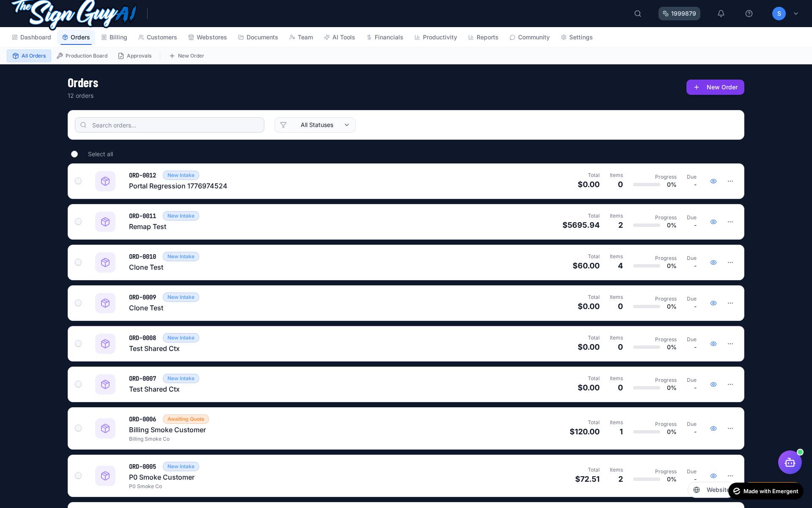The image size is (812, 508).
Task: Click New Order in the sub navigation
Action: pos(187,56)
